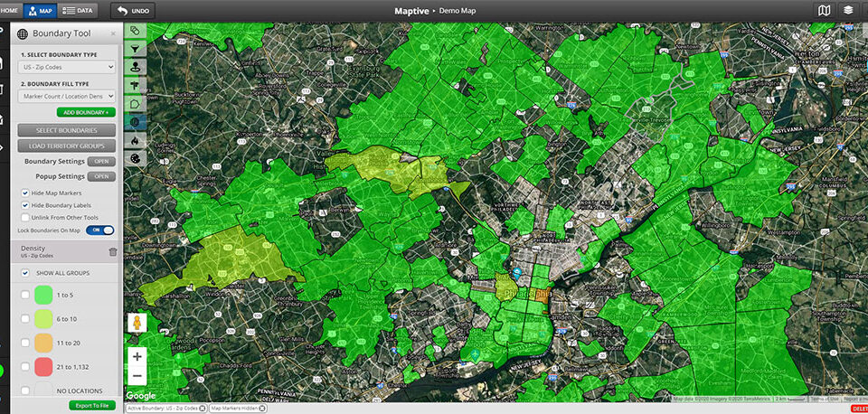Toggle Lock Boundaries On Map switch
The image size is (868, 414).
click(100, 231)
